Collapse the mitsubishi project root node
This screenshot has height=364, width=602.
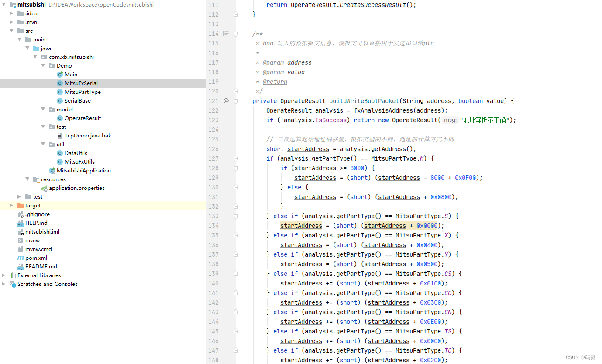tap(4, 5)
